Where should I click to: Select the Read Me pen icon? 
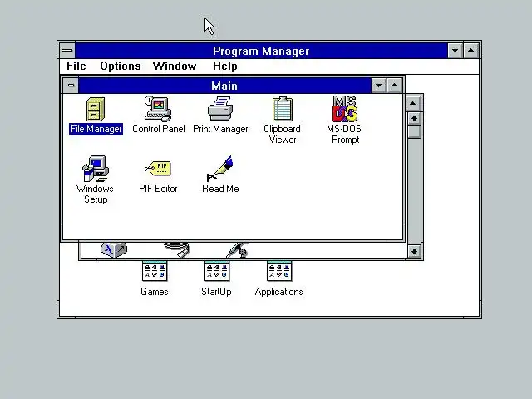coord(219,169)
